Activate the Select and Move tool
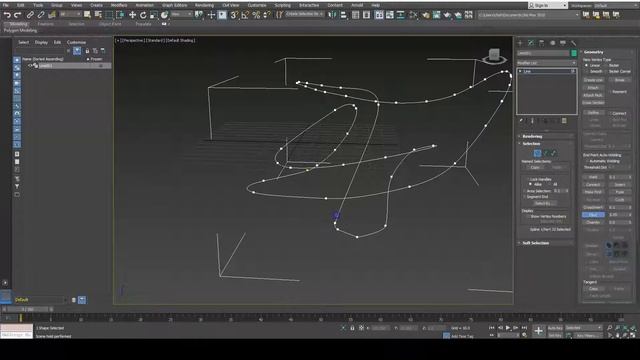The image size is (640, 360). (132, 15)
